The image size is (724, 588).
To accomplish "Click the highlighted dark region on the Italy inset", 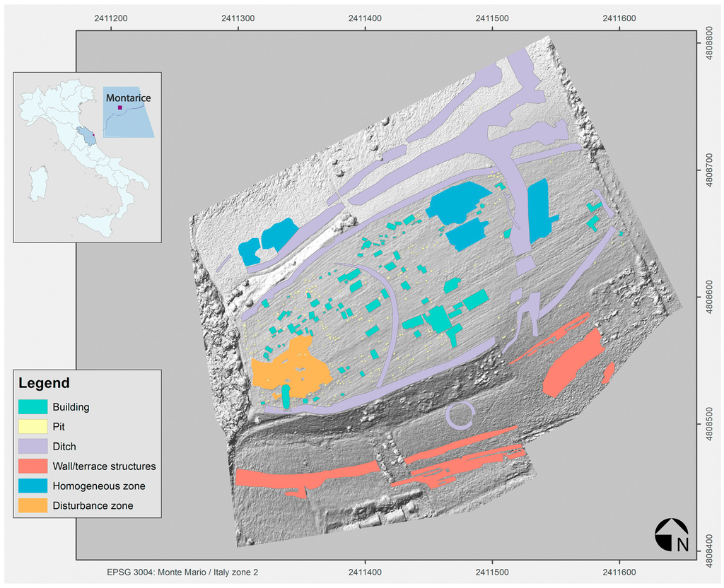I will point(85,134).
